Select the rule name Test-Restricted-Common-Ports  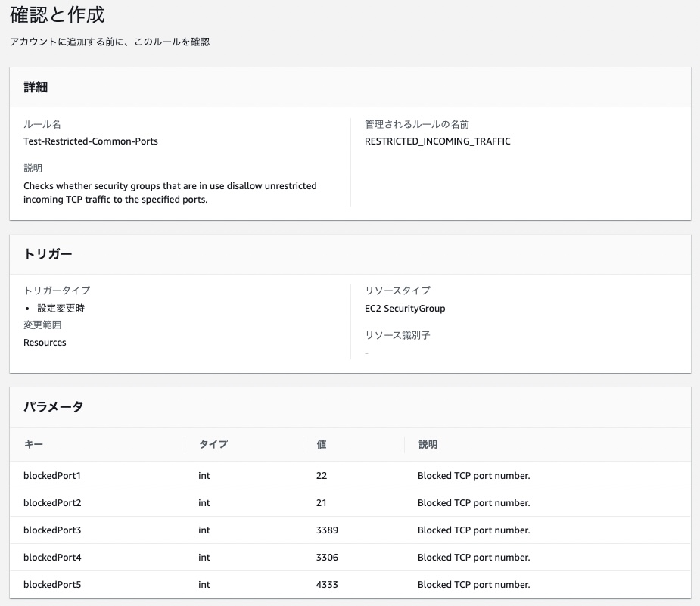point(91,141)
